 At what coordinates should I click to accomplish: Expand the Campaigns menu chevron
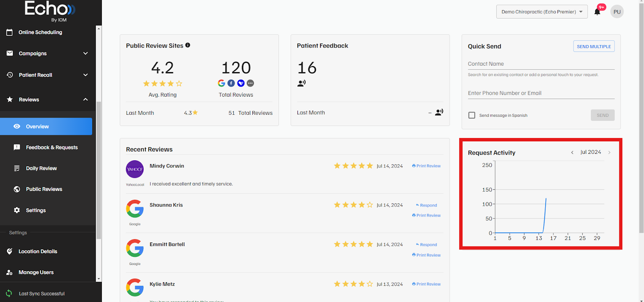point(85,53)
